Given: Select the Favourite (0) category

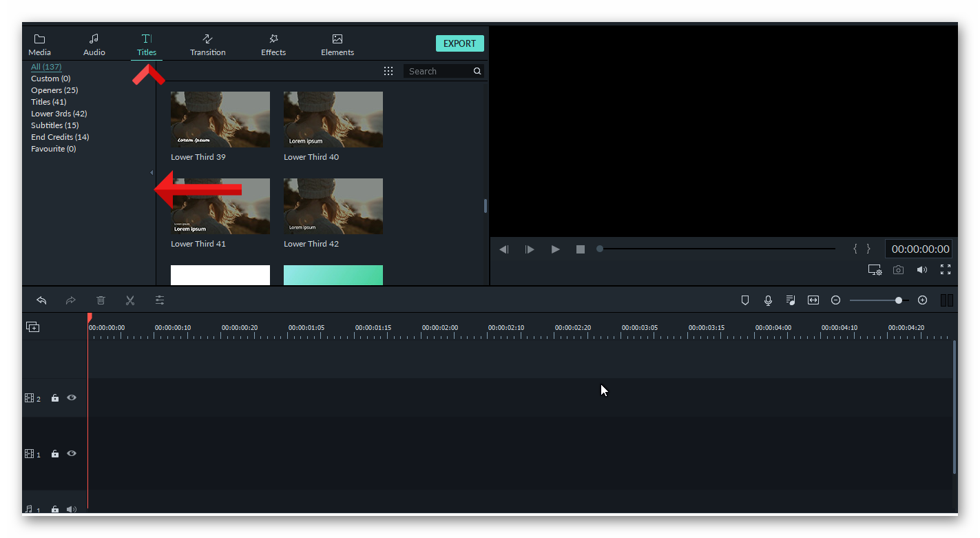Looking at the screenshot, I should point(54,149).
